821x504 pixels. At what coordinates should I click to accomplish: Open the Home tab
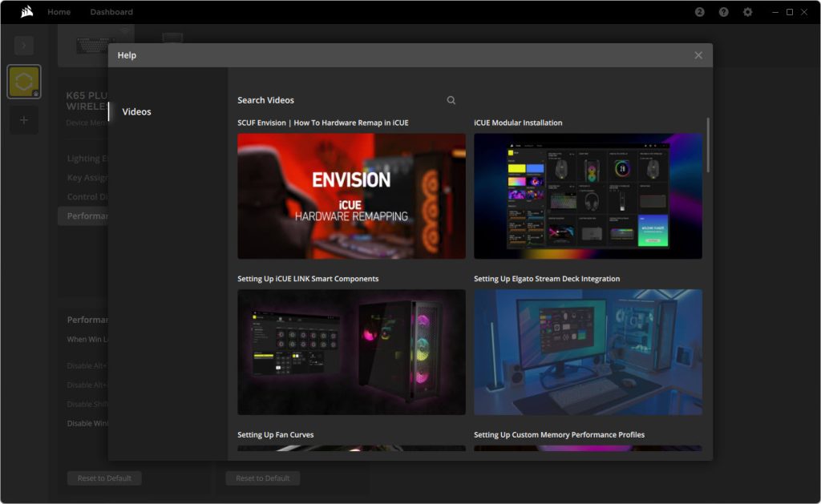59,11
